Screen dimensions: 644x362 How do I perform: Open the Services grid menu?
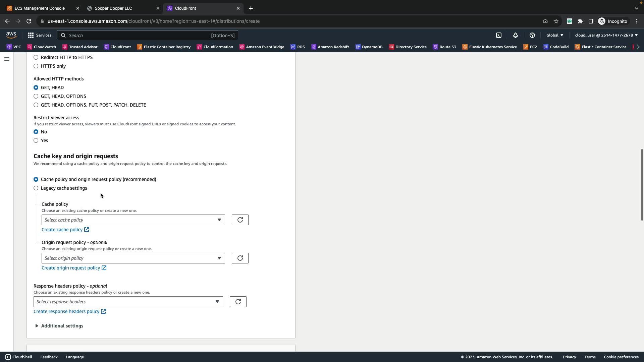pos(40,35)
